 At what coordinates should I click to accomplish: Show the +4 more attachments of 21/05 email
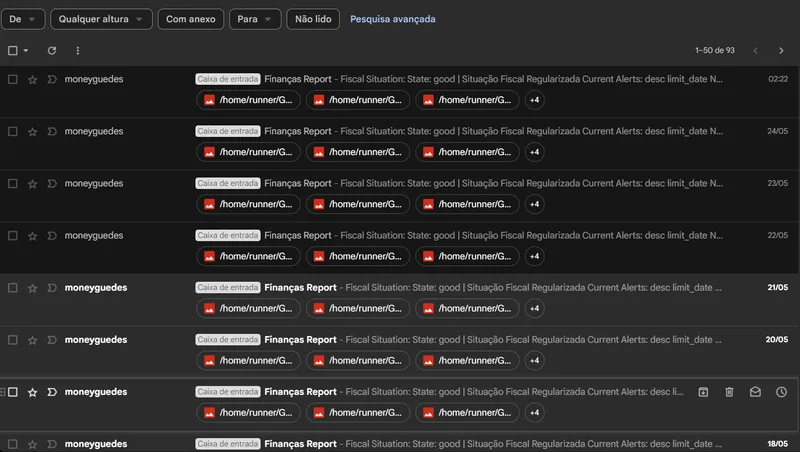[534, 308]
